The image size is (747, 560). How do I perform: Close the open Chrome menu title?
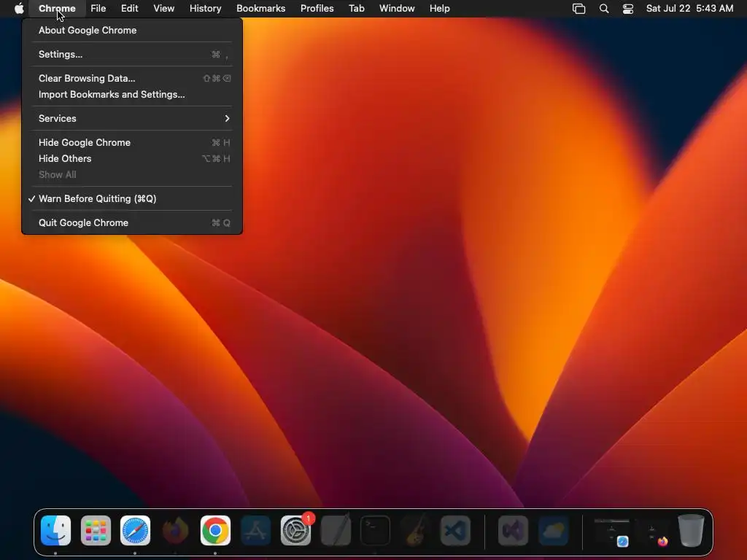(57, 9)
